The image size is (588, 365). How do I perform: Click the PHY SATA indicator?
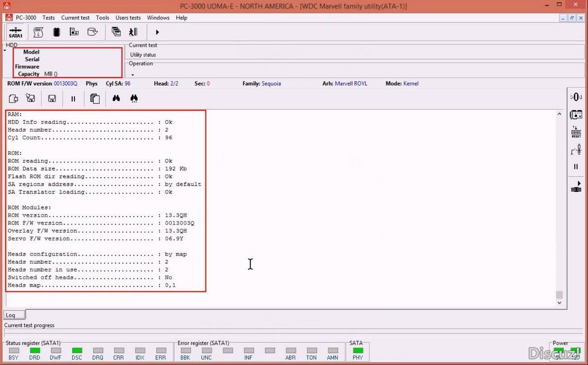[358, 350]
